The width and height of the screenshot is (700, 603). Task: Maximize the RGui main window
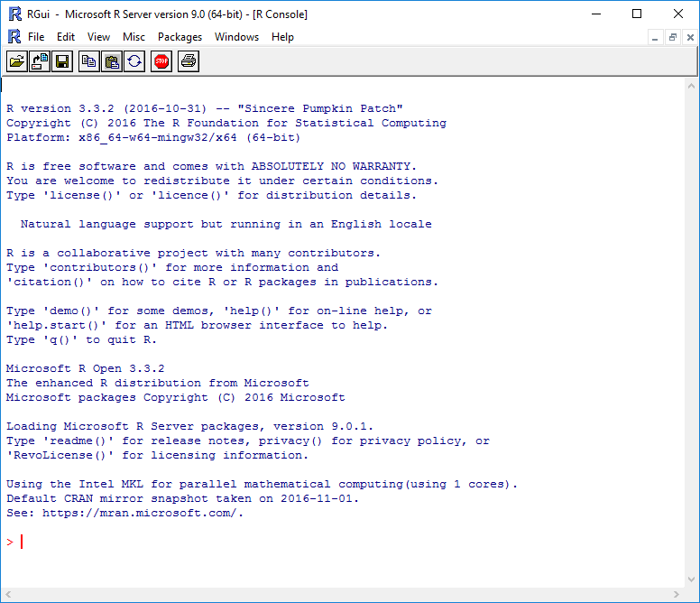pos(637,14)
